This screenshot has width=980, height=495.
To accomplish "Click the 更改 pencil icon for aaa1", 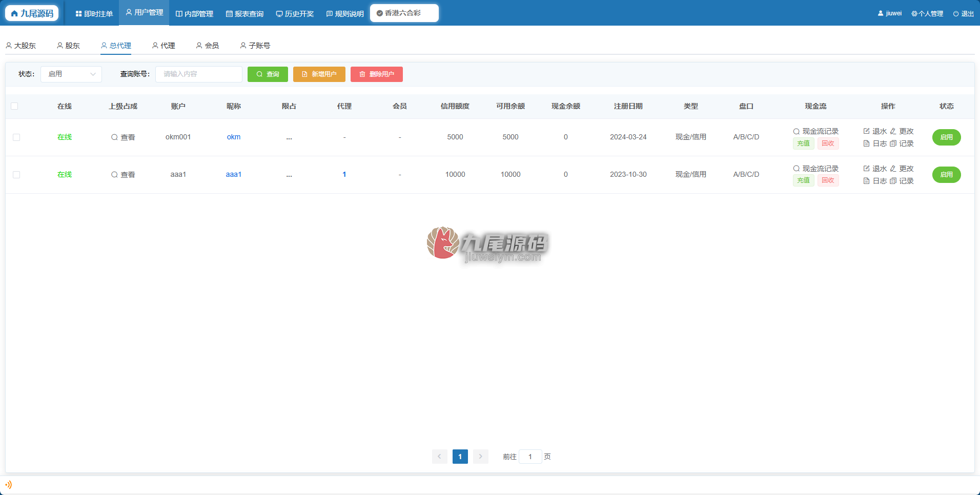I will (x=893, y=169).
